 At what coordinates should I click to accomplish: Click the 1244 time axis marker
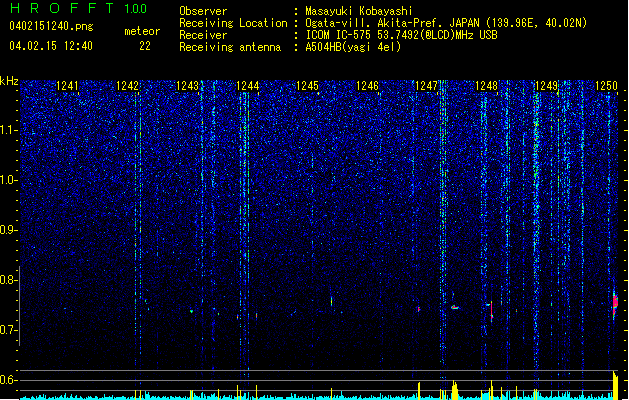248,86
